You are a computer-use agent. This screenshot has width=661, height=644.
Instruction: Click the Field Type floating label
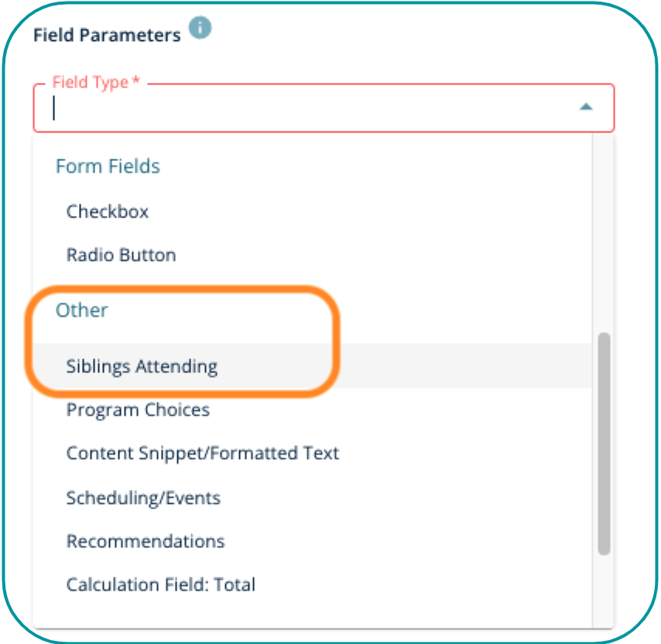pyautogui.click(x=90, y=82)
